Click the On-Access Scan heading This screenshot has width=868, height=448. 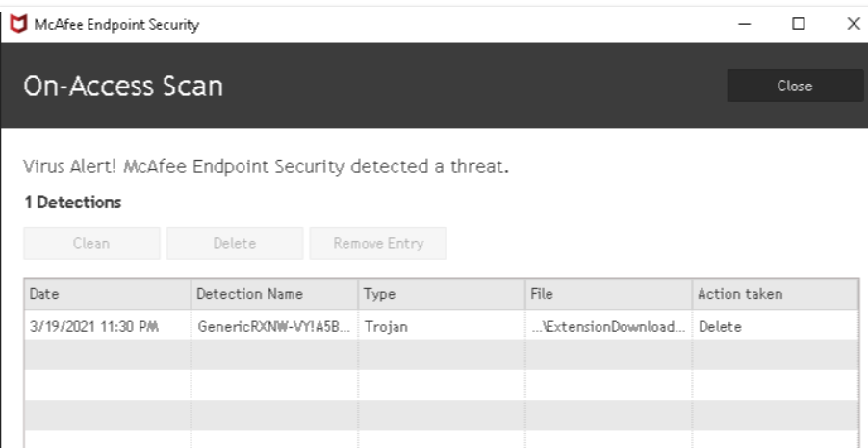point(123,87)
